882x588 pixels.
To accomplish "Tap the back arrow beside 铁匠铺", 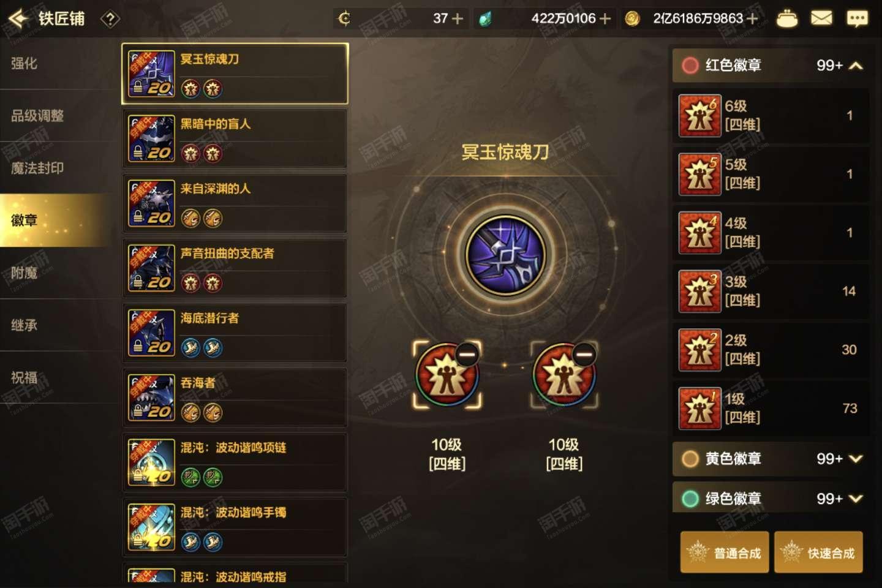I will [18, 19].
